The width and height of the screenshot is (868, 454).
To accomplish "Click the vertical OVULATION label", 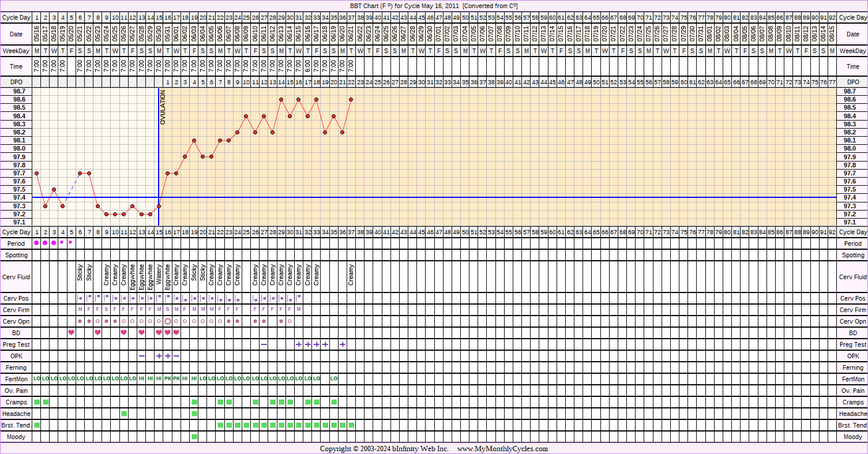I will click(163, 108).
